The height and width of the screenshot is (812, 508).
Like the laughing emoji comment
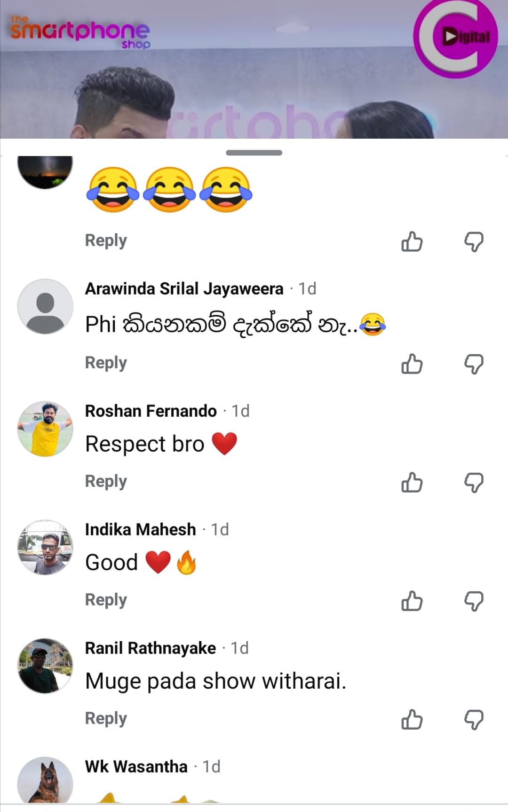412,241
